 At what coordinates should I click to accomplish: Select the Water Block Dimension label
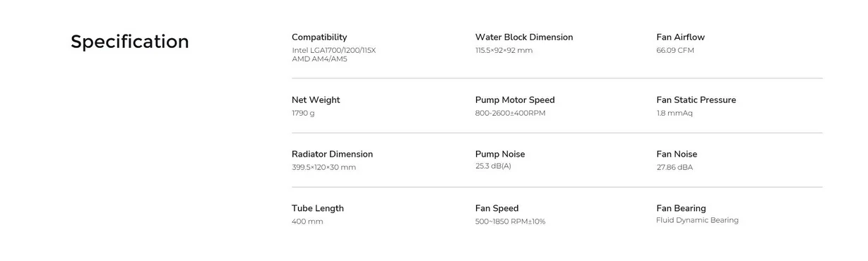tap(524, 37)
